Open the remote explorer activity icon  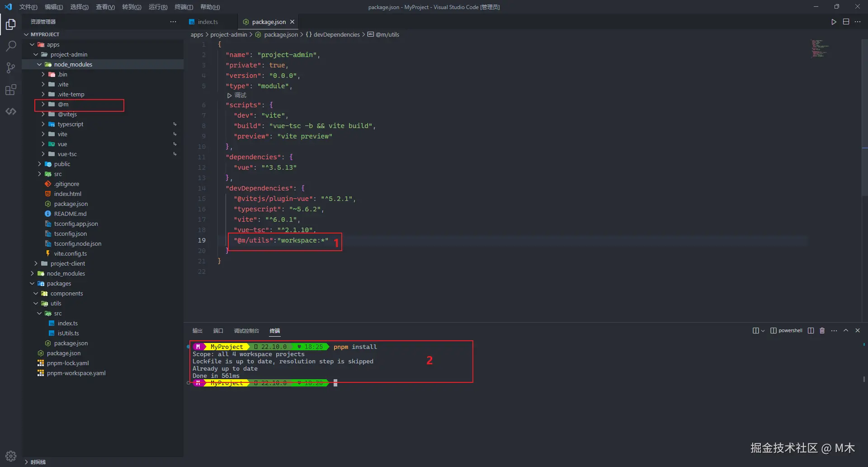pyautogui.click(x=11, y=111)
